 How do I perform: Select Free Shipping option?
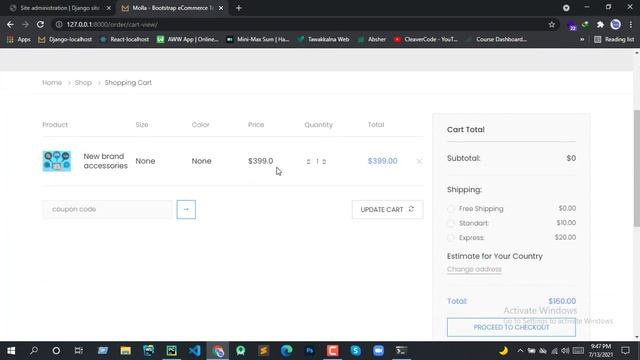[x=451, y=209]
